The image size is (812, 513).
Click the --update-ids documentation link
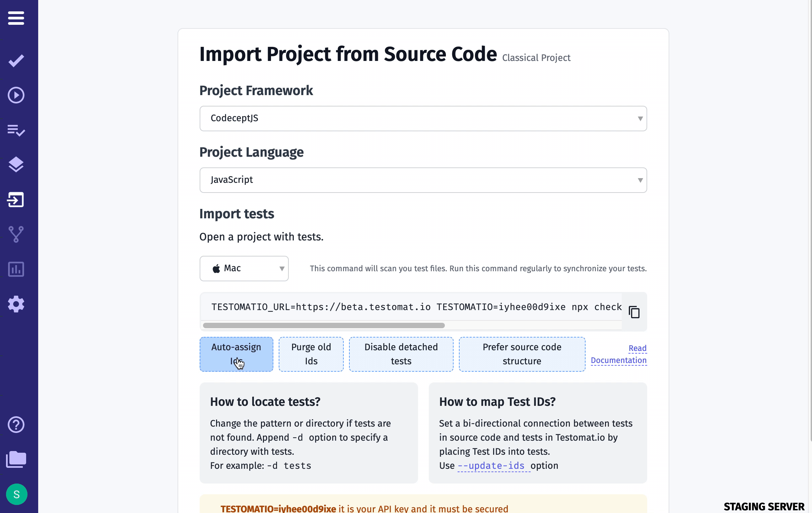(490, 465)
